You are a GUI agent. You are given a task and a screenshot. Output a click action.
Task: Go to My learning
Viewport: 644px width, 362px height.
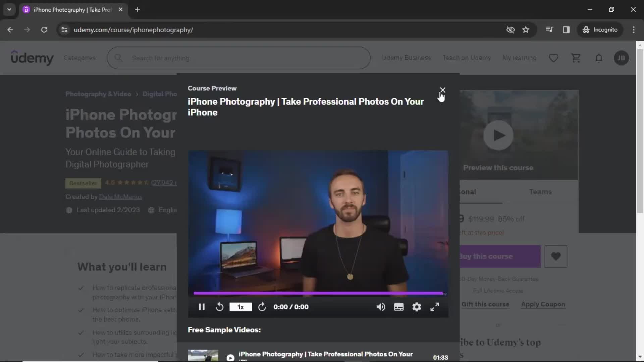pos(519,58)
